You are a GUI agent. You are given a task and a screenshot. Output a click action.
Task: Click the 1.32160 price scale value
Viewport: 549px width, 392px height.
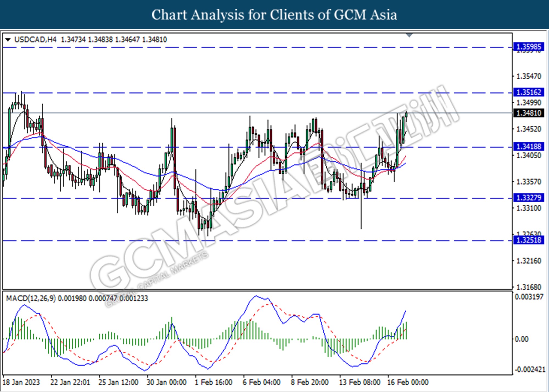529,261
